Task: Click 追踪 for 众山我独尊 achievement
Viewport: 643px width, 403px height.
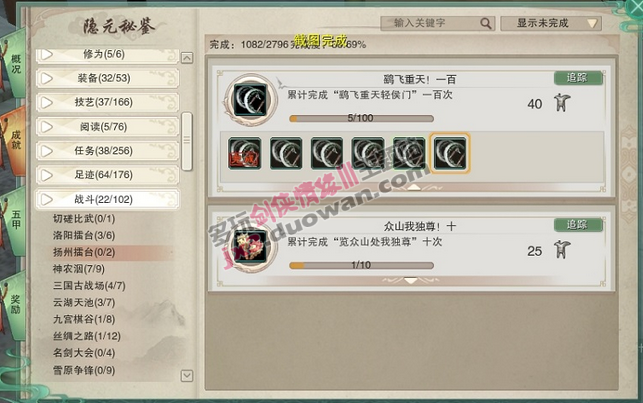Action: 578,225
